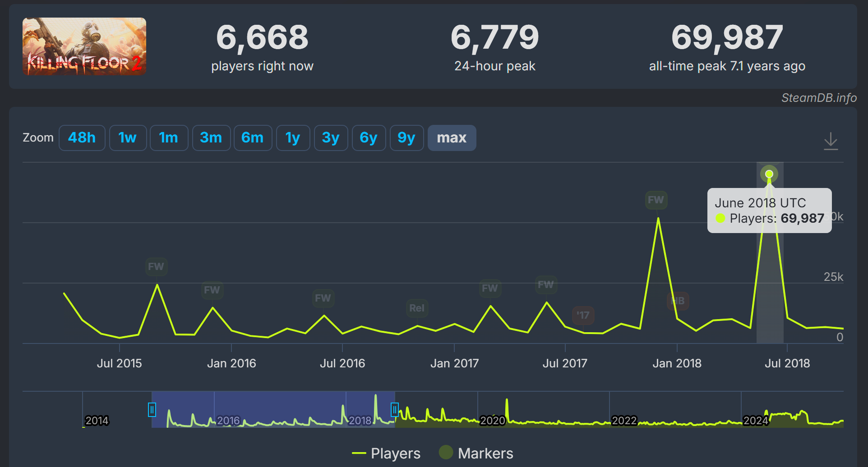The width and height of the screenshot is (868, 467).
Task: Click the HB marker near Jan 2018
Action: point(678,301)
